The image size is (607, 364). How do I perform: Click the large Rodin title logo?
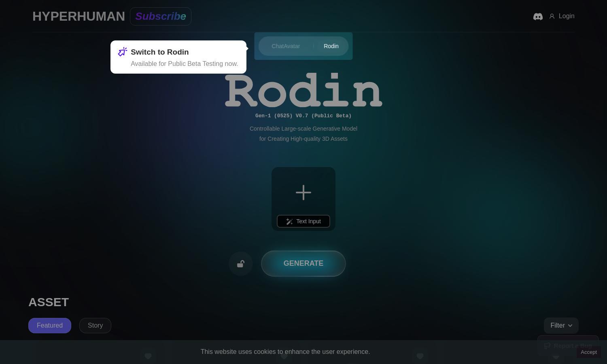[303, 90]
